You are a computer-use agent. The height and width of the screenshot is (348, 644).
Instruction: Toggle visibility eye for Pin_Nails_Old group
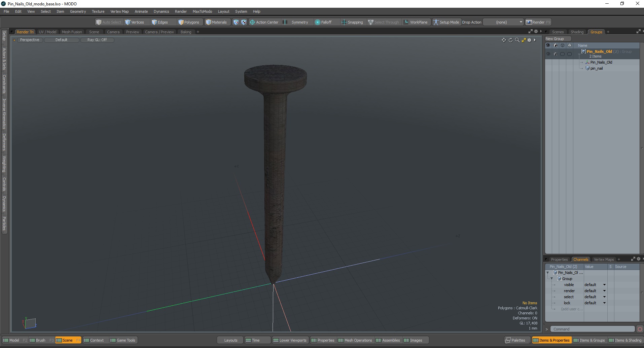548,54
